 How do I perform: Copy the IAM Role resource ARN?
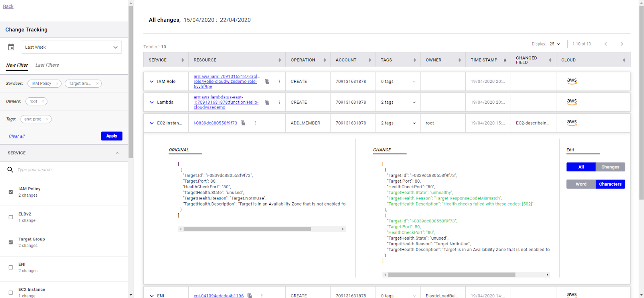pyautogui.click(x=267, y=82)
